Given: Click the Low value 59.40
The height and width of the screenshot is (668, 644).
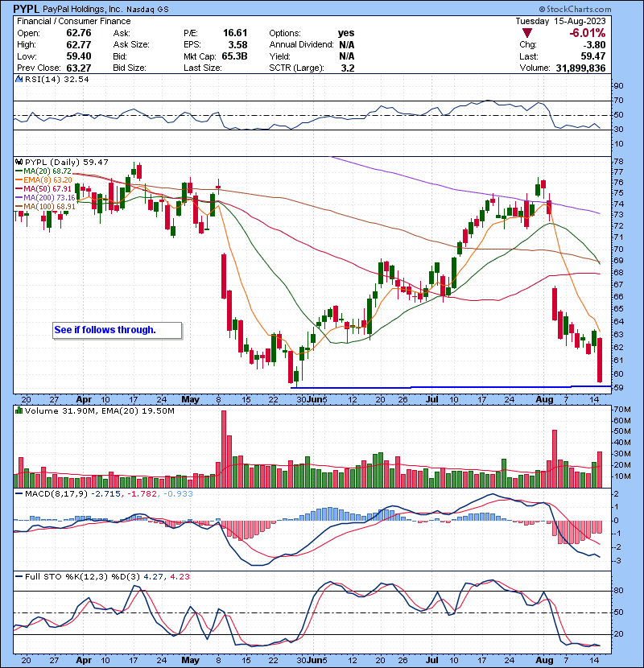Looking at the screenshot, I should 79,56.
